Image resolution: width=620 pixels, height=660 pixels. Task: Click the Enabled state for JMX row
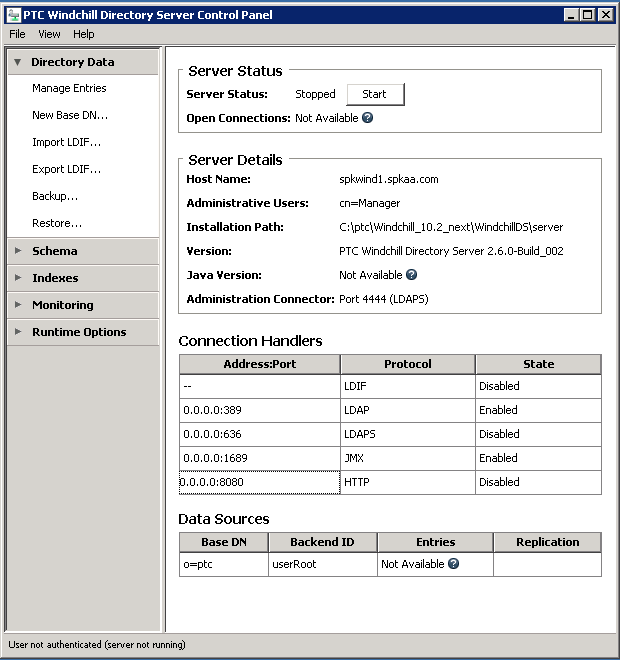pyautogui.click(x=538, y=458)
